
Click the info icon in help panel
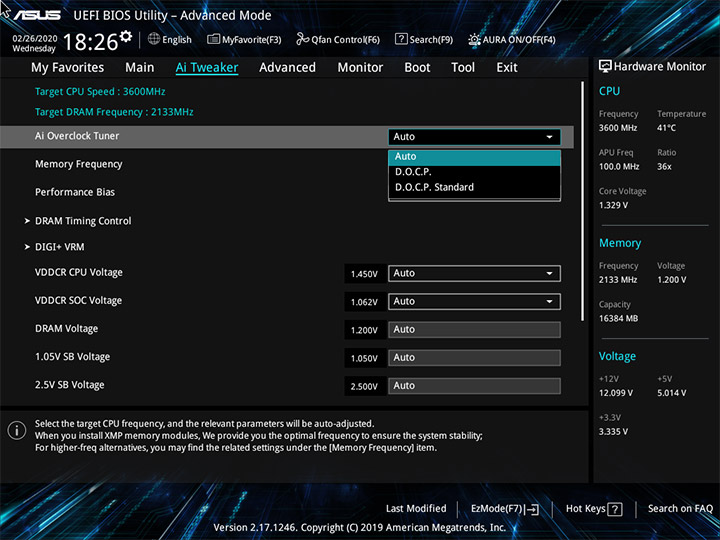(x=17, y=431)
